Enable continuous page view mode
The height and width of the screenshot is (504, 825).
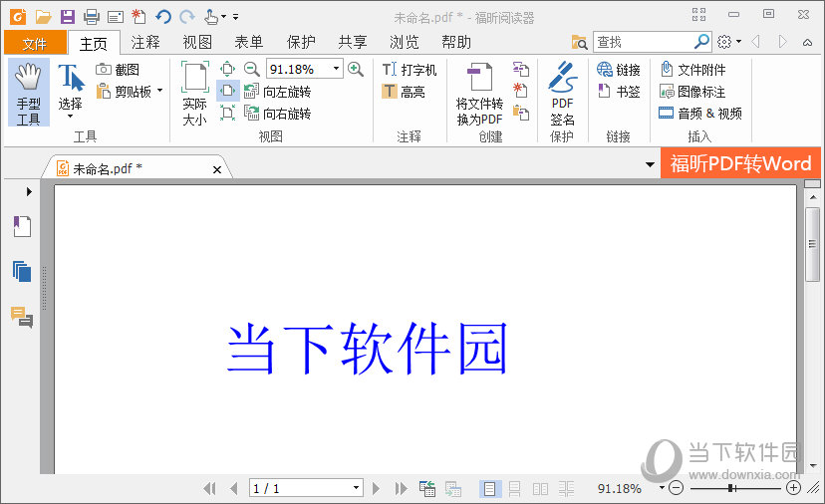[515, 489]
